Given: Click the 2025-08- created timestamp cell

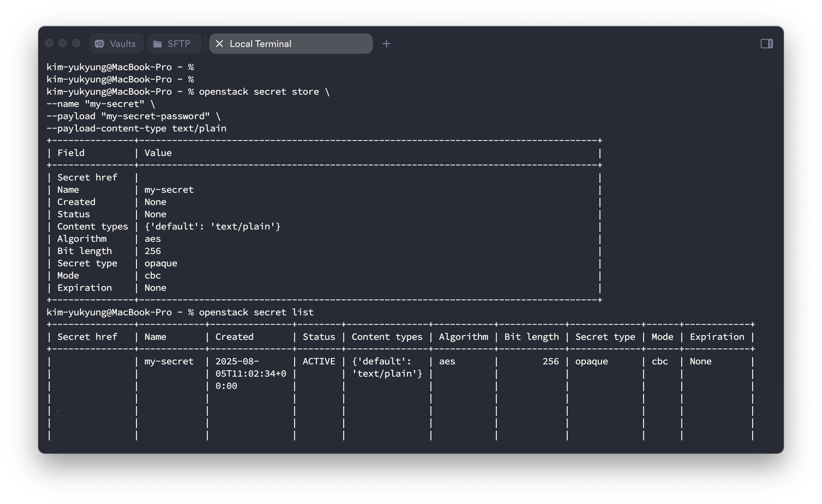Looking at the screenshot, I should 237,361.
